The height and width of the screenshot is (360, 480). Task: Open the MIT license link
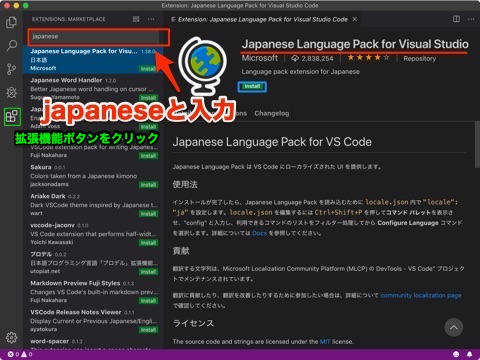325,341
